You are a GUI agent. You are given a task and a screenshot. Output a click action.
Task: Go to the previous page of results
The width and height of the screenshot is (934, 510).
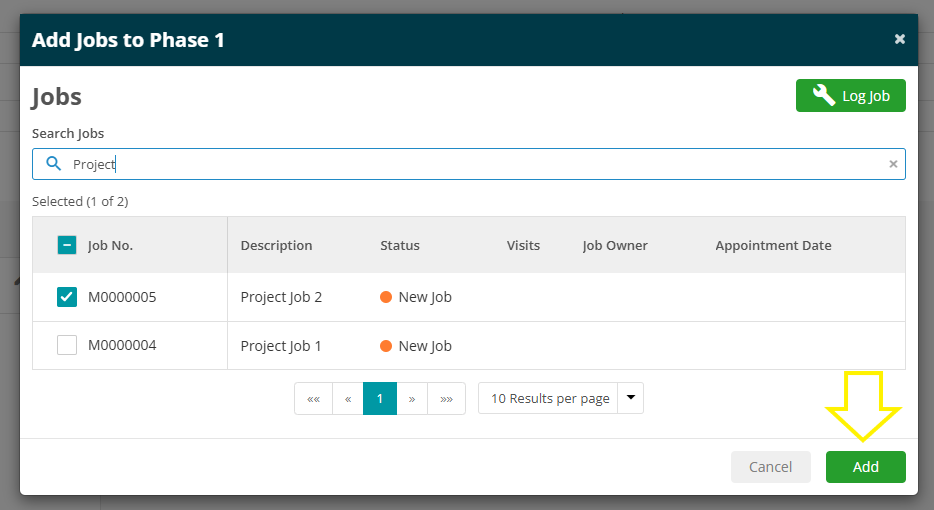(348, 399)
